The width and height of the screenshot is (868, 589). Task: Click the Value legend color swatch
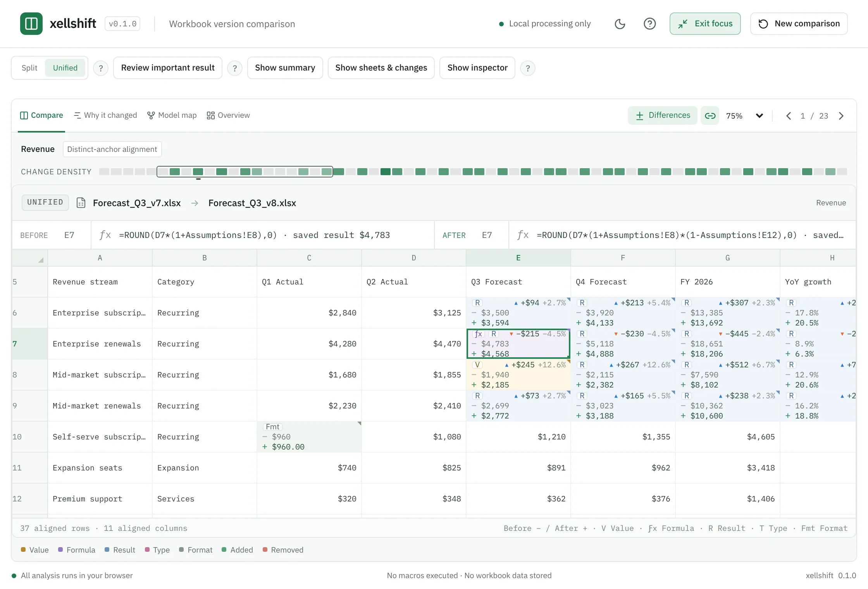point(23,549)
